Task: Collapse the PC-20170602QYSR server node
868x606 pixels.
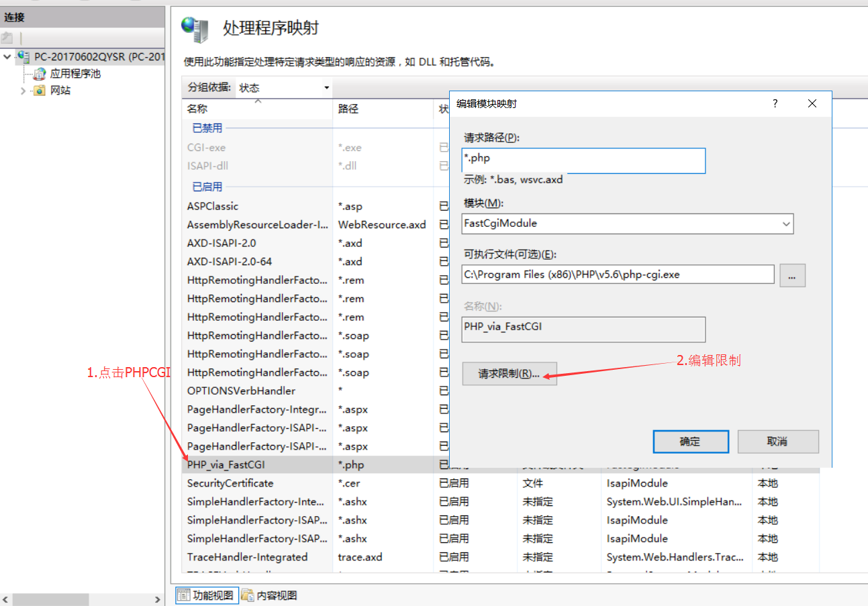Action: click(7, 56)
